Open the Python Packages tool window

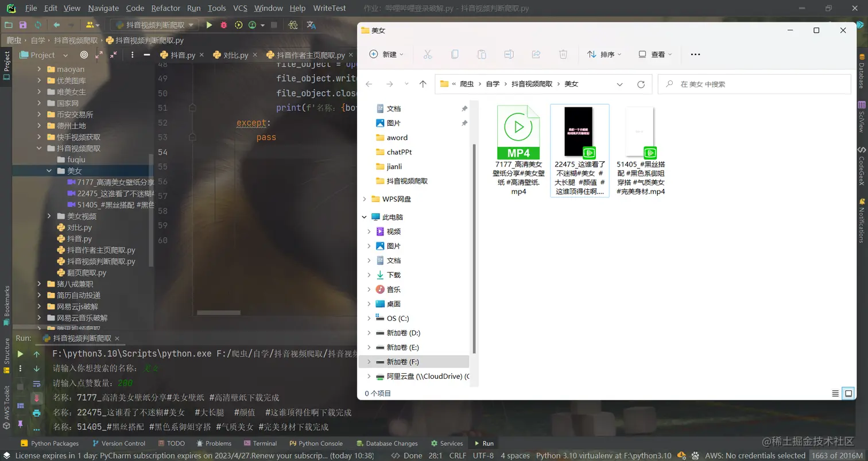(x=49, y=443)
